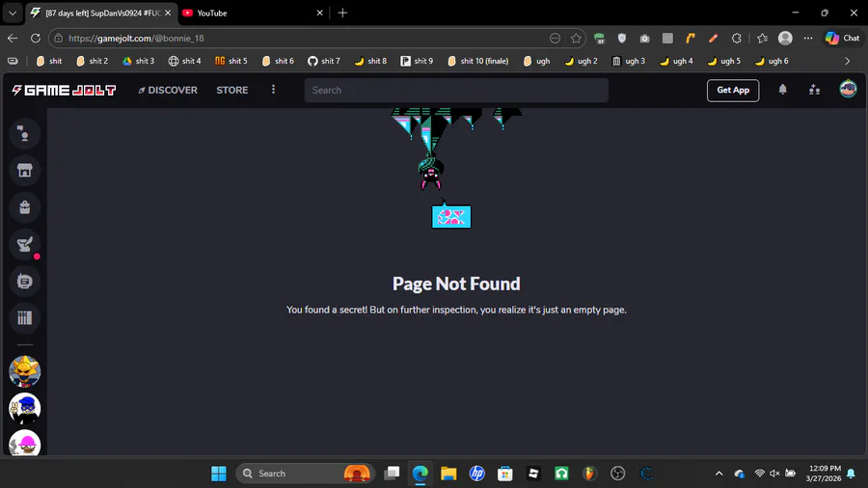Open the 'shit 3' Drive bookmark
The height and width of the screenshot is (488, 868).
point(138,61)
